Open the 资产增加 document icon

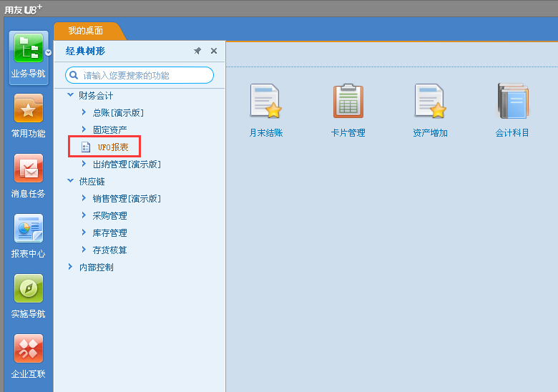(x=430, y=101)
